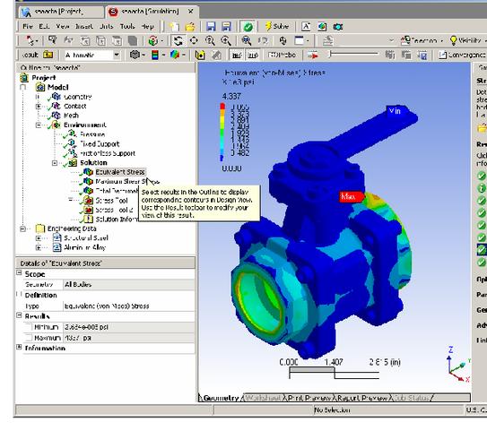The width and height of the screenshot is (487, 448).
Task: Check the Minimum parameter checkbox
Action: click(x=29, y=327)
